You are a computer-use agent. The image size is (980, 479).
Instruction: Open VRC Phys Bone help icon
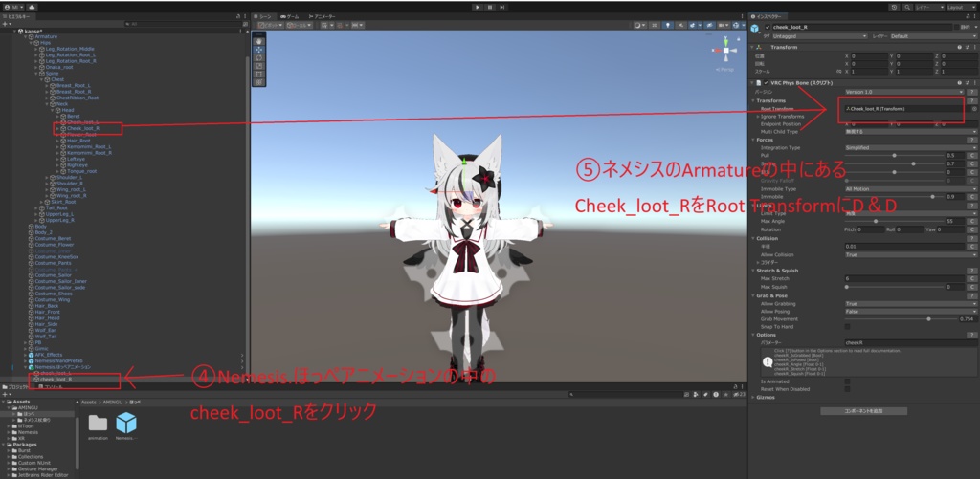959,82
